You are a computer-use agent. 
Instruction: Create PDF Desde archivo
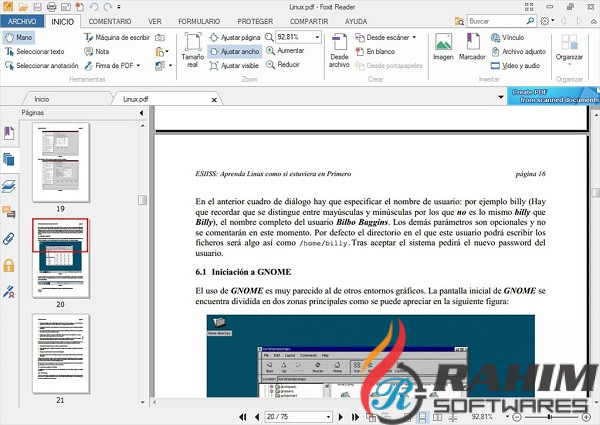tap(339, 50)
